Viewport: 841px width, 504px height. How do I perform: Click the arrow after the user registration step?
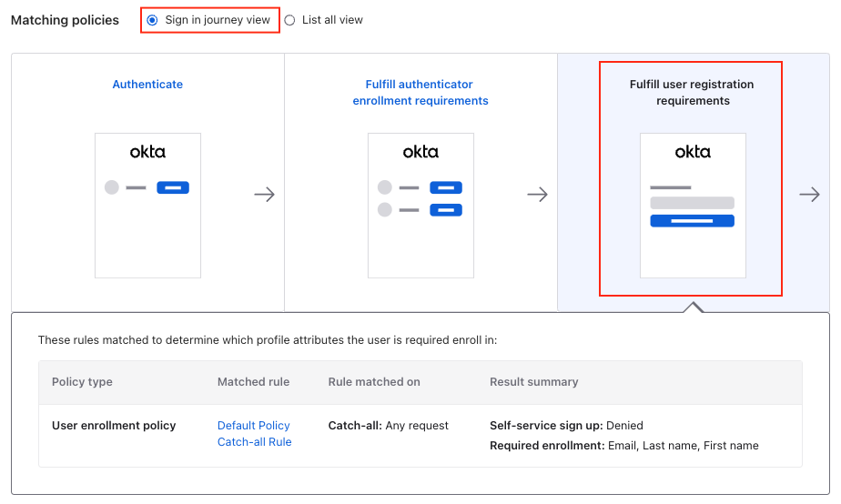(809, 195)
